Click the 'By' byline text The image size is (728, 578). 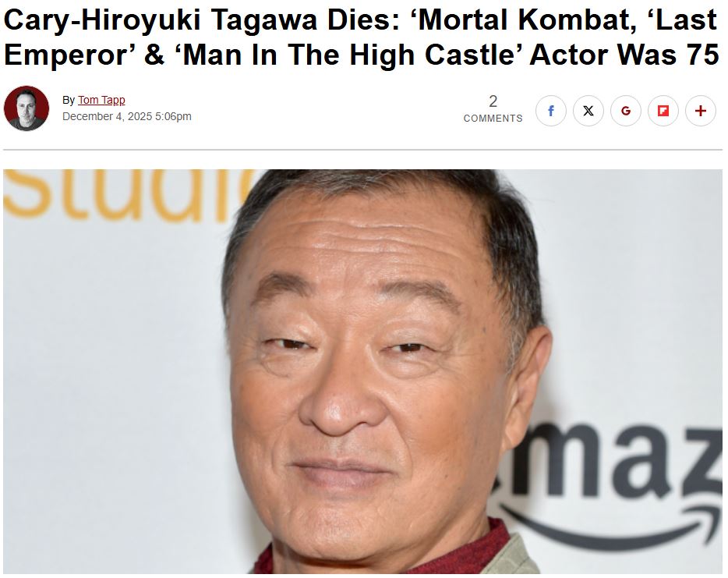(69, 100)
